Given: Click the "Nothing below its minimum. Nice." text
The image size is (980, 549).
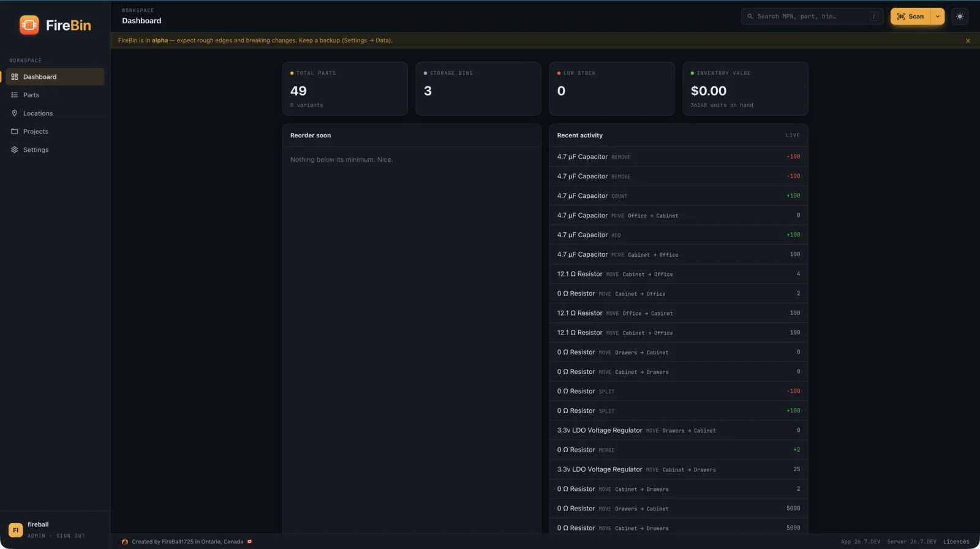Looking at the screenshot, I should pyautogui.click(x=341, y=159).
